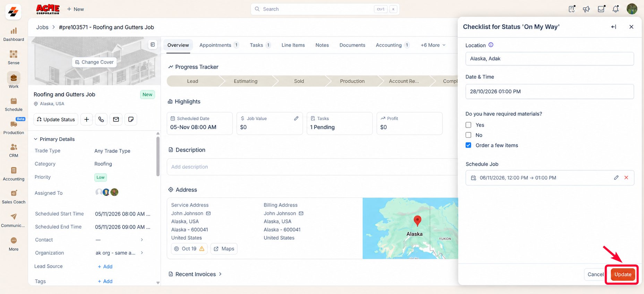Switch to the Tasks tab
This screenshot has width=644, height=294.
(x=260, y=45)
